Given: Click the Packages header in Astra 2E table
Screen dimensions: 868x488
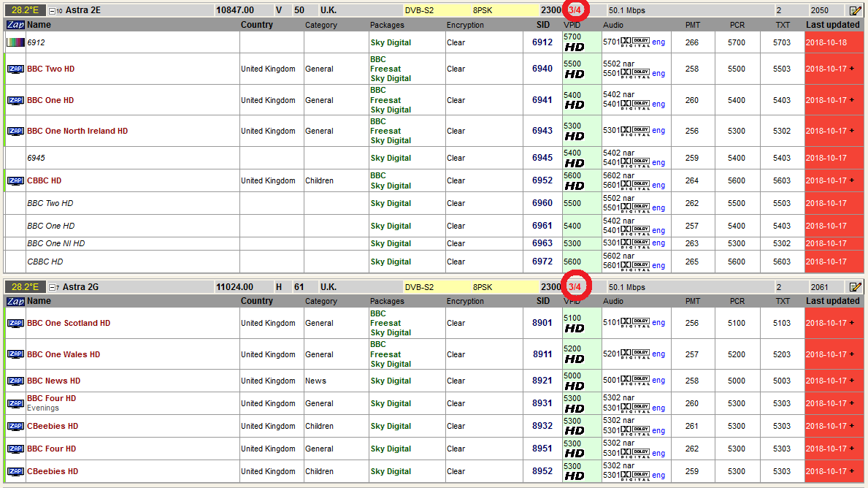Looking at the screenshot, I should pos(387,25).
